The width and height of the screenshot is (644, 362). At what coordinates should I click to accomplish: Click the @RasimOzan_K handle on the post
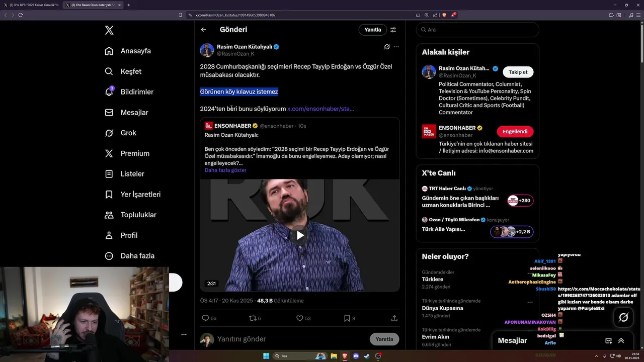click(235, 54)
